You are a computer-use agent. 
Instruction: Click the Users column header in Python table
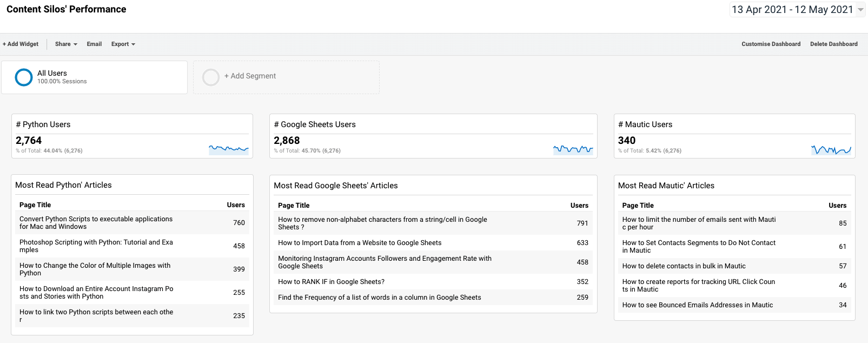236,205
